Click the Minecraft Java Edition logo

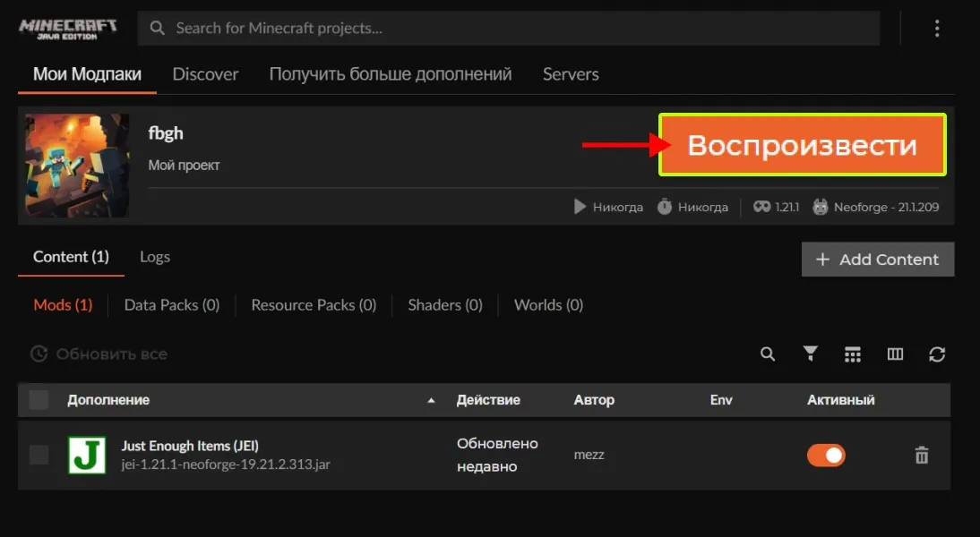pyautogui.click(x=67, y=29)
